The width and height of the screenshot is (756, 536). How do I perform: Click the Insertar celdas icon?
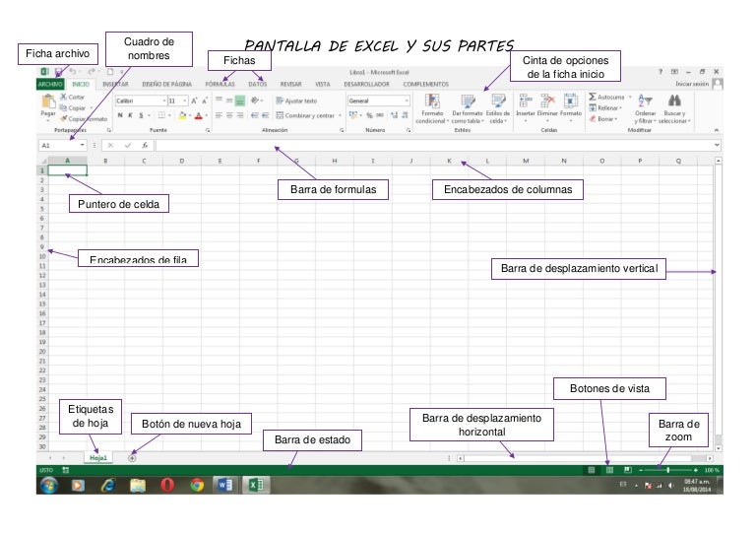526,100
